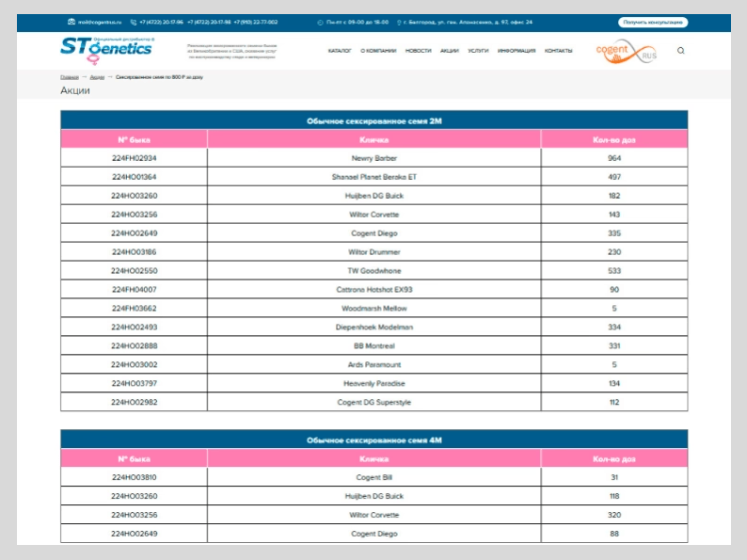Click the Кличка column header in 2M table
747x560 pixels.
point(374,139)
